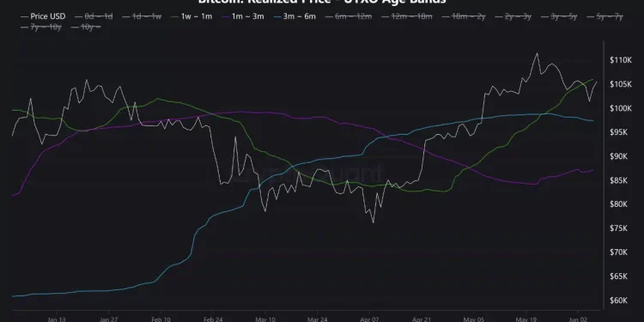Enable the 5y ~ 7y legend entry
This screenshot has height=322, width=644.
click(605, 16)
